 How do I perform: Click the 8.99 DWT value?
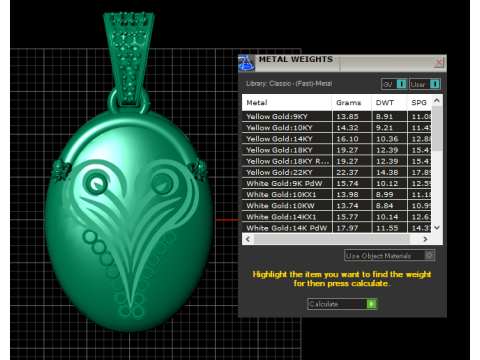(x=384, y=195)
